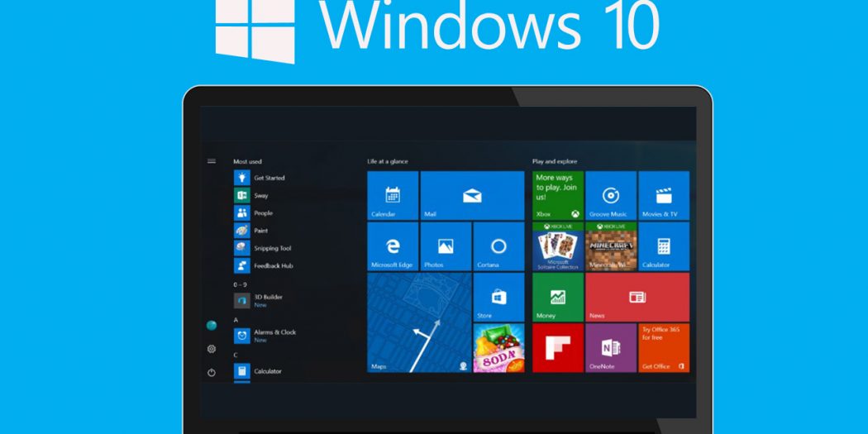868x434 pixels.
Task: Open the News tile
Action: pyautogui.click(x=637, y=298)
